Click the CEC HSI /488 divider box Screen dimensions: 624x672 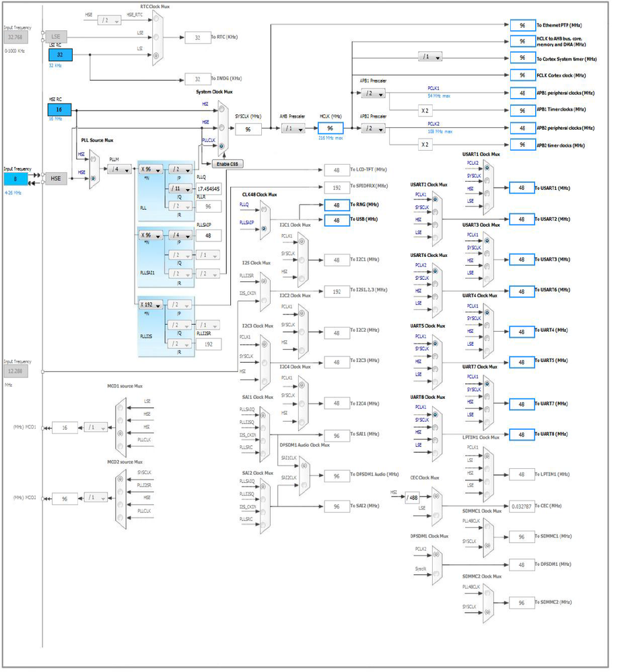[412, 498]
